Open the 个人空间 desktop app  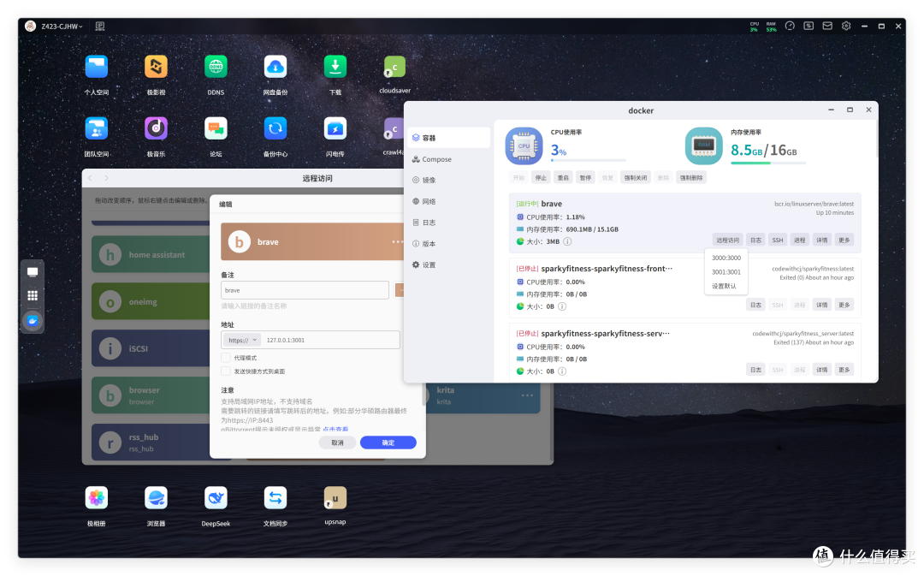[x=96, y=67]
